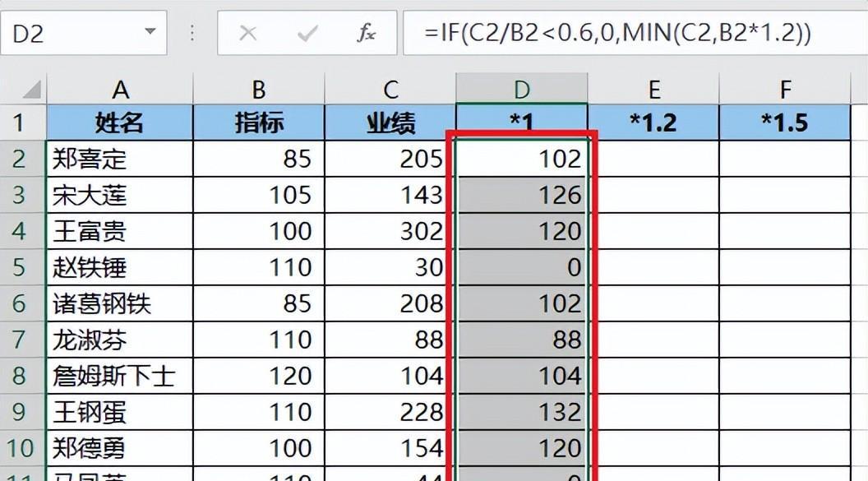Image resolution: width=868 pixels, height=481 pixels.
Task: Select column C header
Action: pyautogui.click(x=390, y=89)
